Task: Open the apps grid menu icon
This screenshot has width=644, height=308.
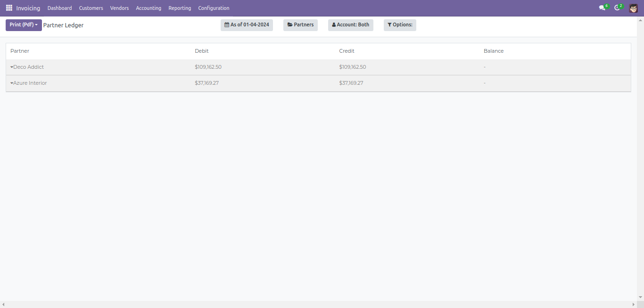Action: pyautogui.click(x=9, y=8)
